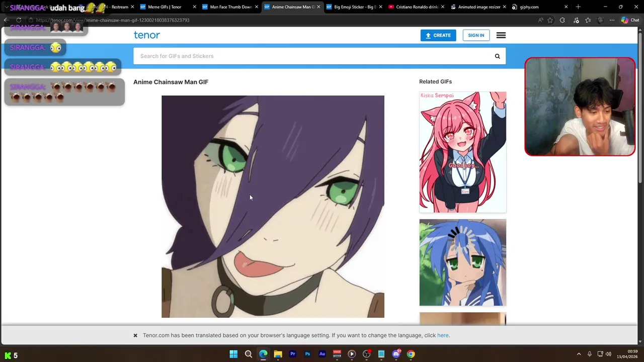This screenshot has height=362, width=644.
Task: Click the browser back arrow
Action: [x=6, y=20]
